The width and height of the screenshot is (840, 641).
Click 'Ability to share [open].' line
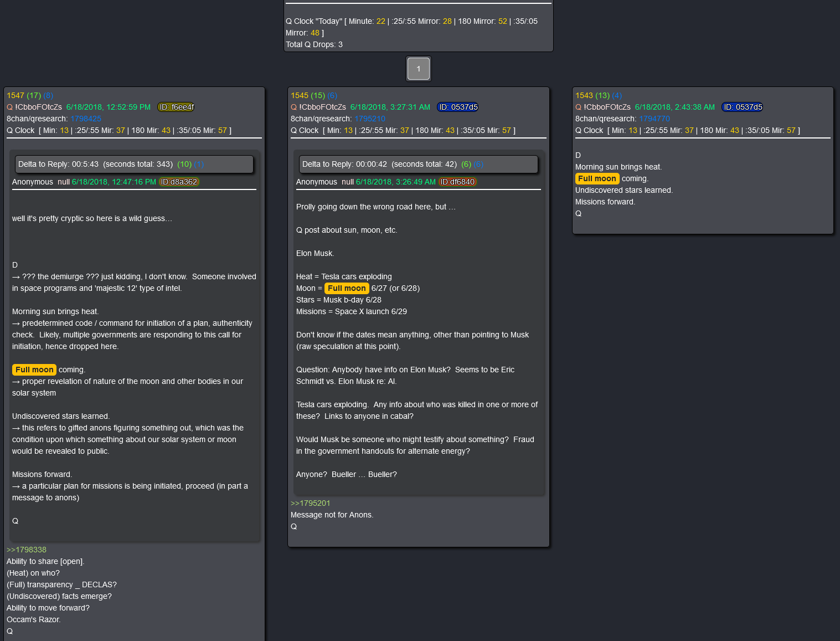tap(45, 561)
